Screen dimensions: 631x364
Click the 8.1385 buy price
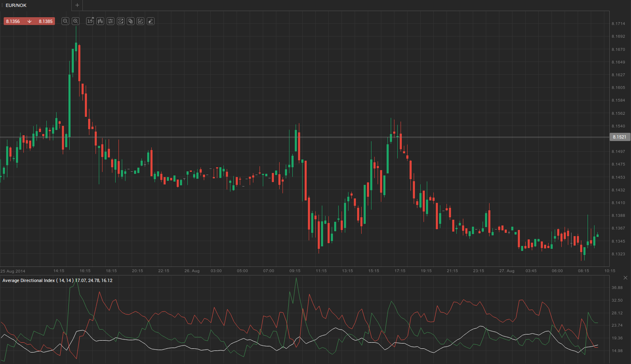pos(46,21)
